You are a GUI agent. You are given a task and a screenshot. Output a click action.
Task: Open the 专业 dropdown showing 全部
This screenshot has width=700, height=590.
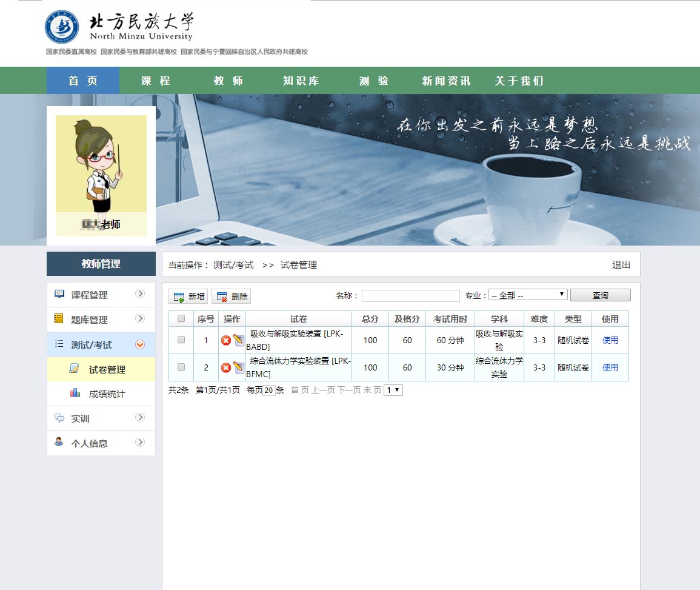pos(527,295)
